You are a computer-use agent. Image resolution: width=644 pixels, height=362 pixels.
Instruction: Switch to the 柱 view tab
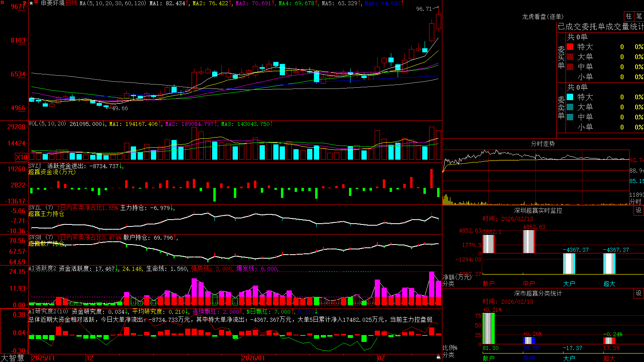629,16
